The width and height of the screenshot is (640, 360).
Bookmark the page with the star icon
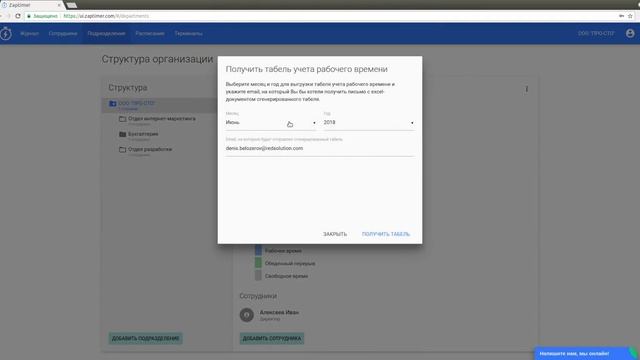[x=630, y=16]
